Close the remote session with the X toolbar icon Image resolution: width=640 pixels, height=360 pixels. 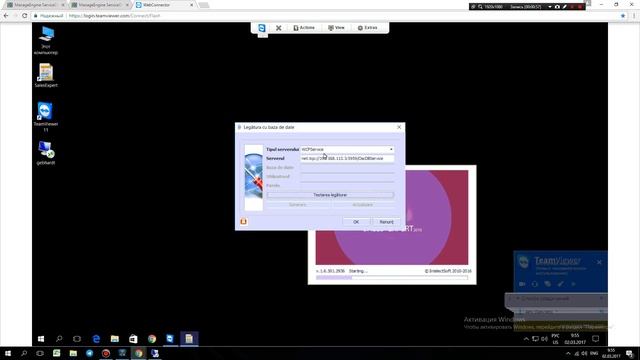pos(278,28)
